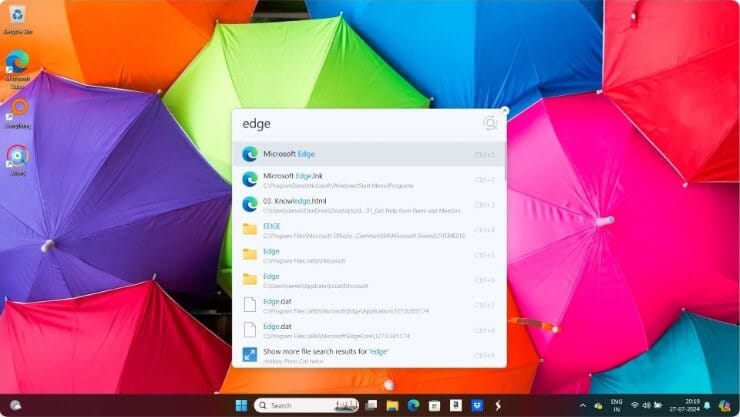
Task: Show more file search results for 'edge'
Action: coord(369,355)
